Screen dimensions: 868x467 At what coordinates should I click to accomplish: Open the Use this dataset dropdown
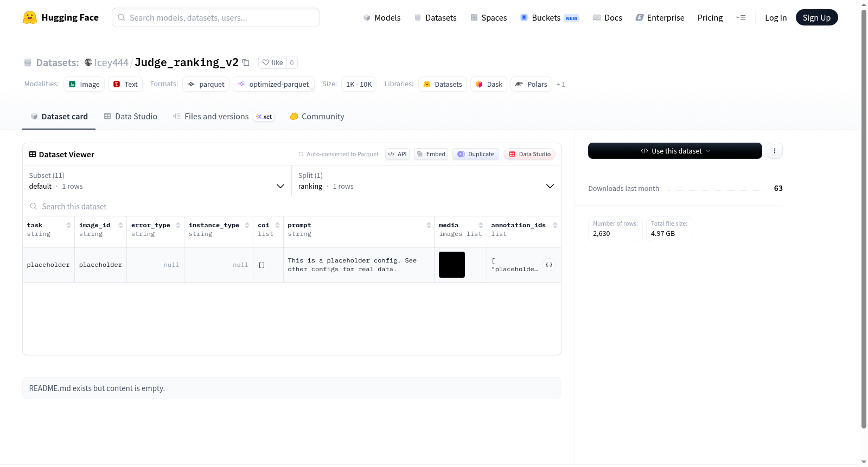(675, 151)
